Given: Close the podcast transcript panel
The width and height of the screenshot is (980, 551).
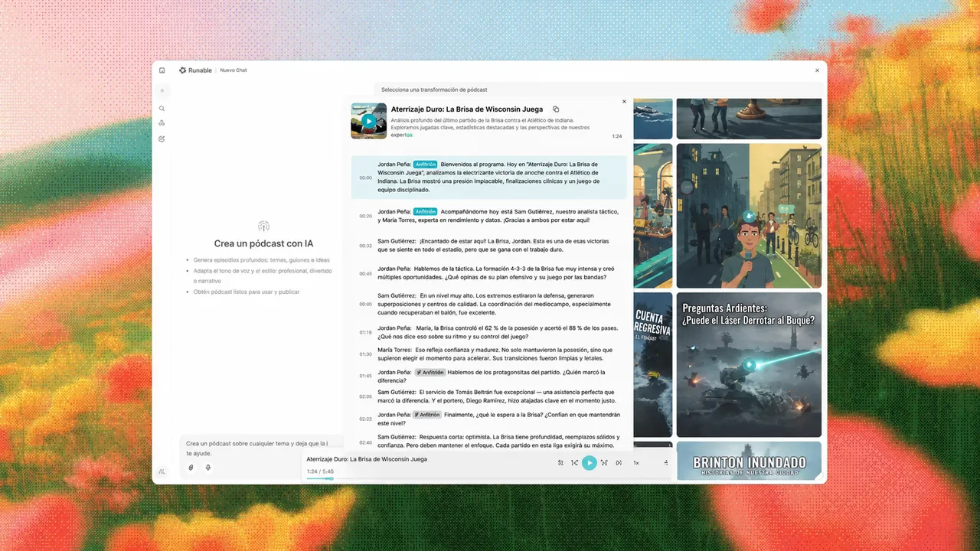Looking at the screenshot, I should coord(624,101).
